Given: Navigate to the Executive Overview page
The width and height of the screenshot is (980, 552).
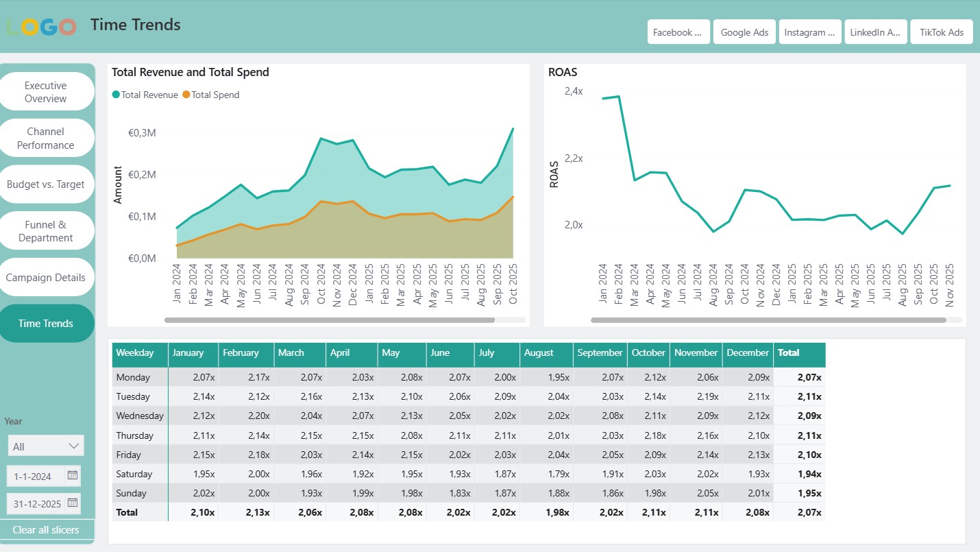Looking at the screenshot, I should [x=47, y=91].
